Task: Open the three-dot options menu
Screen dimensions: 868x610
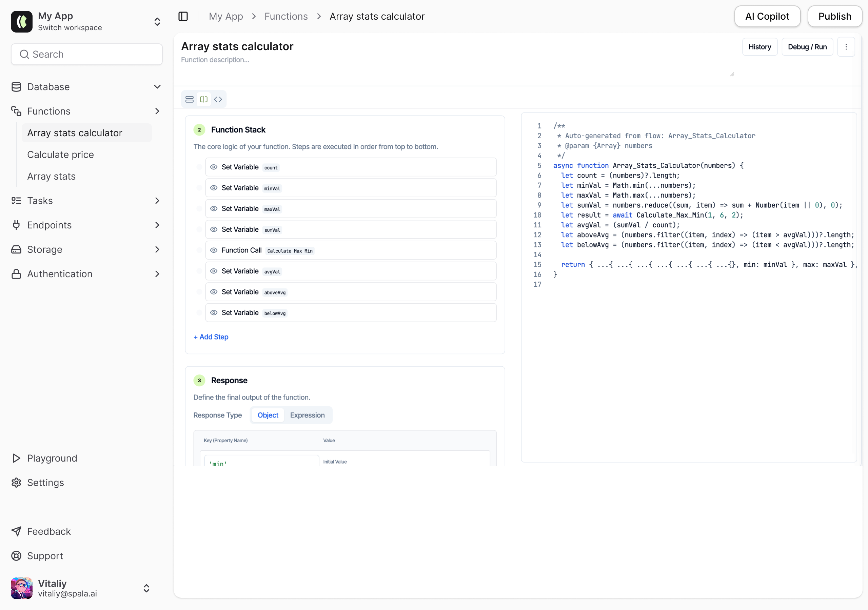Action: coord(846,47)
